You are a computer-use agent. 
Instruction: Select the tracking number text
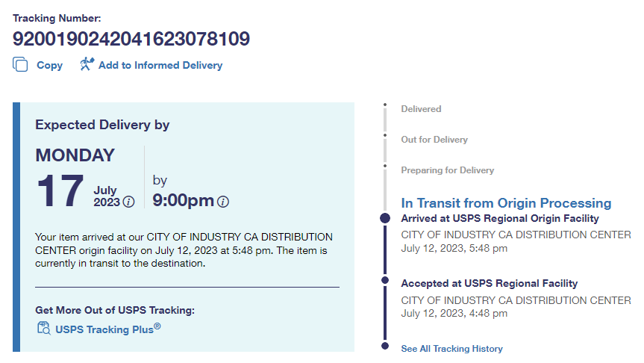131,39
